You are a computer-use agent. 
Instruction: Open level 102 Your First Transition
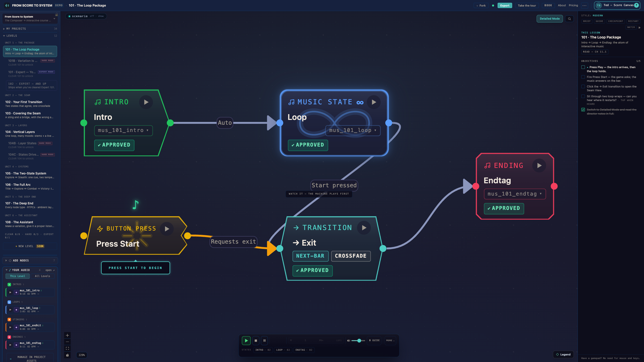pyautogui.click(x=30, y=104)
